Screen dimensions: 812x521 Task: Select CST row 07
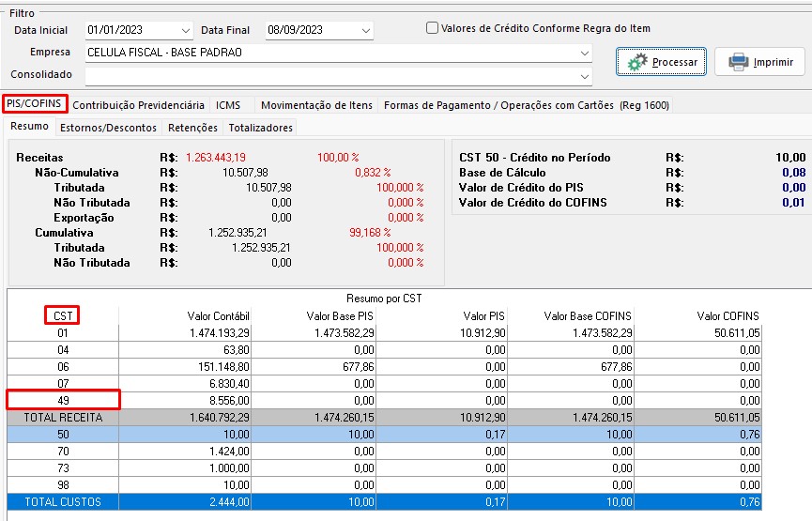(63, 384)
